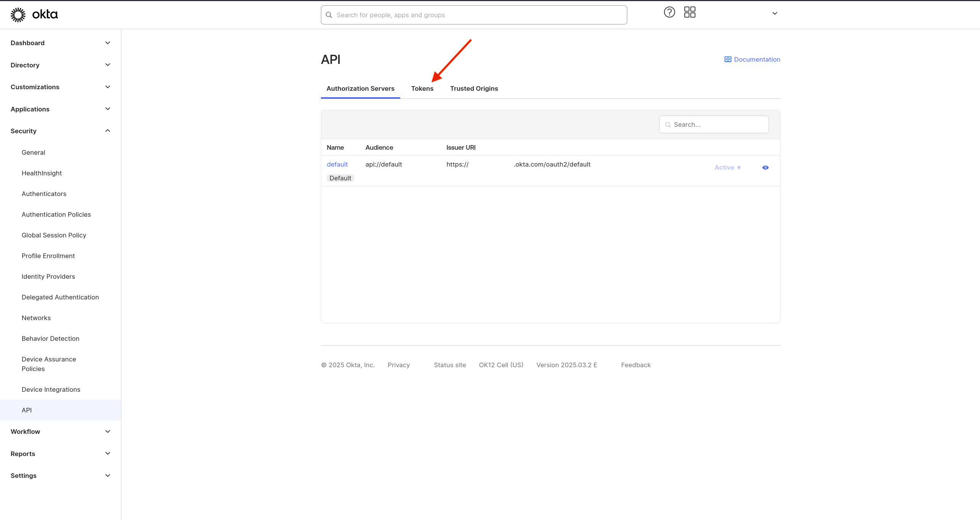Image resolution: width=980 pixels, height=520 pixels.
Task: Click the © 2025 Okta, Inc. text
Action: click(348, 365)
